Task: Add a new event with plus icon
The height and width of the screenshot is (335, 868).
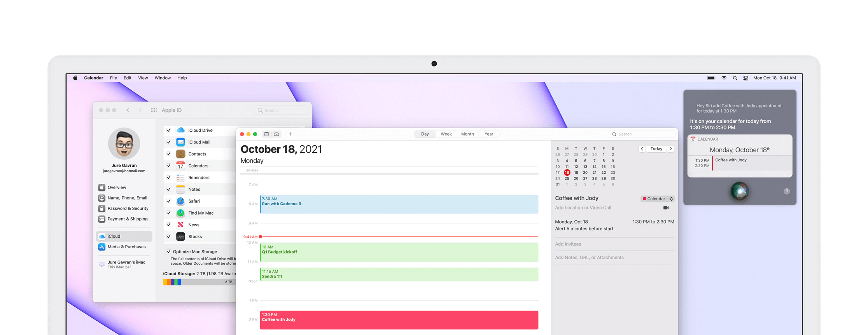Action: coord(290,134)
